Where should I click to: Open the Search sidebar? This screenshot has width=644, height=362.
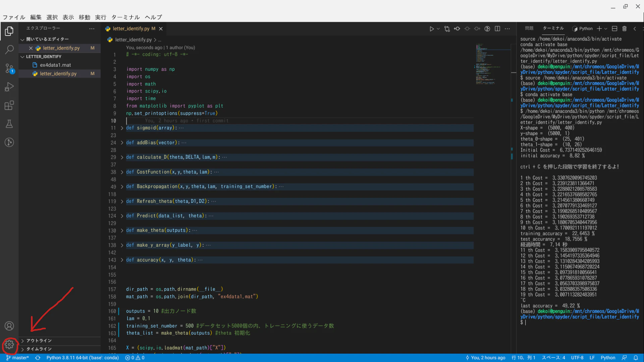9,49
